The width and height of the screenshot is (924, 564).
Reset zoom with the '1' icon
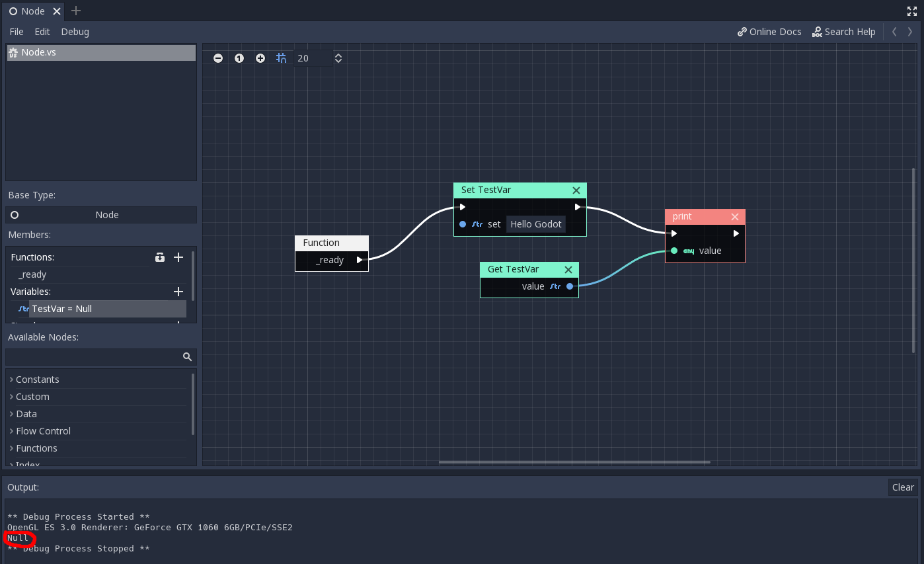(239, 58)
